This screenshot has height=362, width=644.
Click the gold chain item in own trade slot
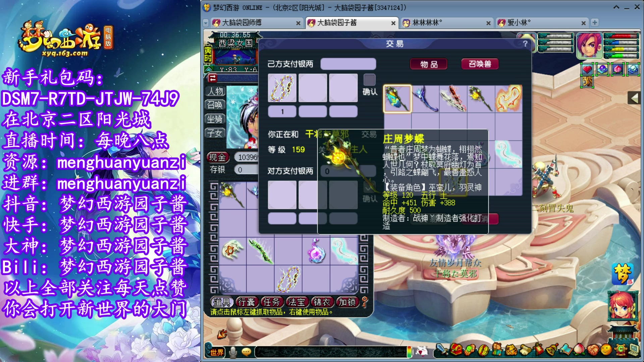pos(282,88)
